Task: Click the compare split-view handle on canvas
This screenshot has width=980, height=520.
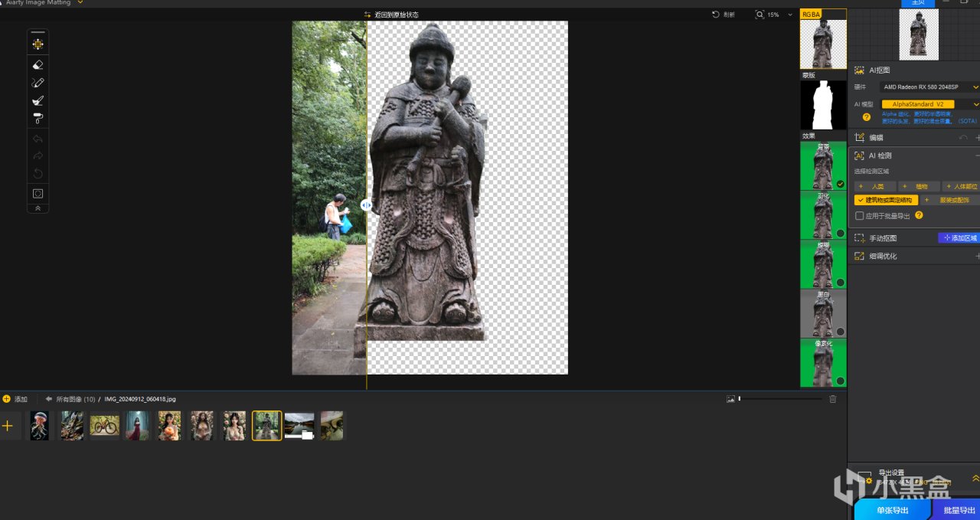Action: click(366, 205)
